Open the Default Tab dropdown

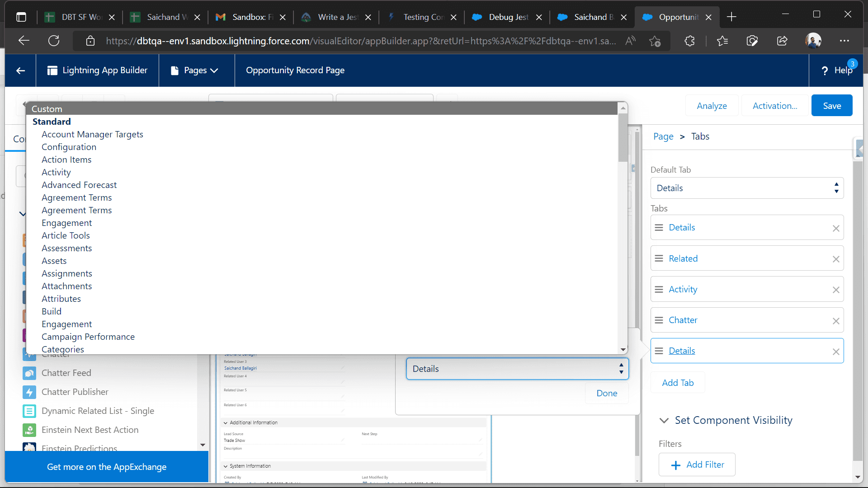coord(747,188)
